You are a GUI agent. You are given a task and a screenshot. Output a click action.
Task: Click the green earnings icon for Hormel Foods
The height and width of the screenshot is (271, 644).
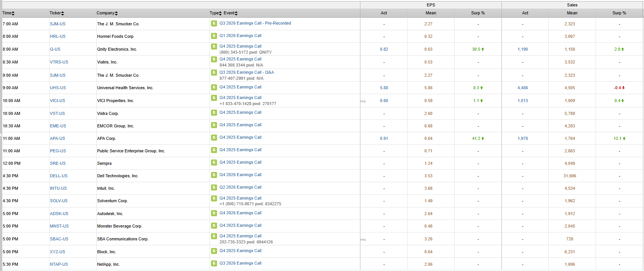pos(214,36)
